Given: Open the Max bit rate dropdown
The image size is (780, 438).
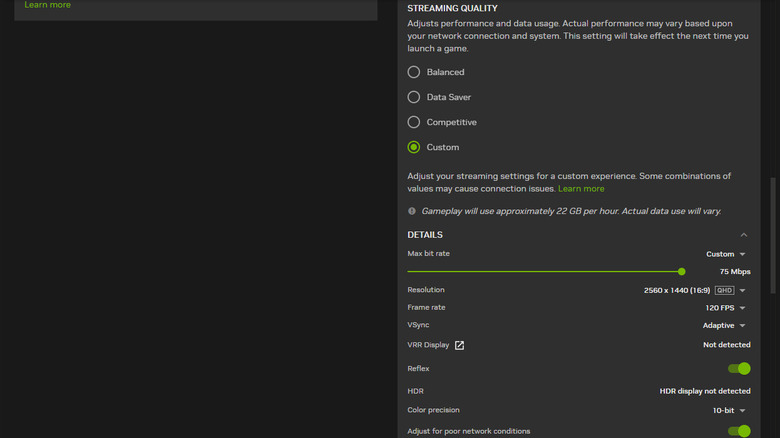Looking at the screenshot, I should 726,254.
